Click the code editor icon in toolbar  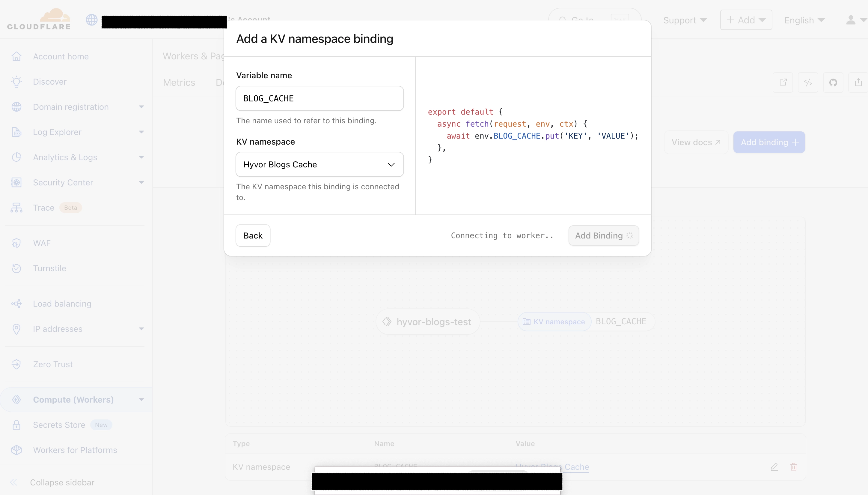pos(808,82)
